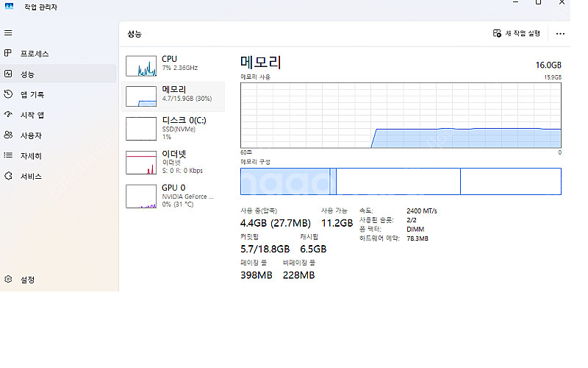
Task: Click the 228MB non-paged pool value
Action: click(x=298, y=275)
